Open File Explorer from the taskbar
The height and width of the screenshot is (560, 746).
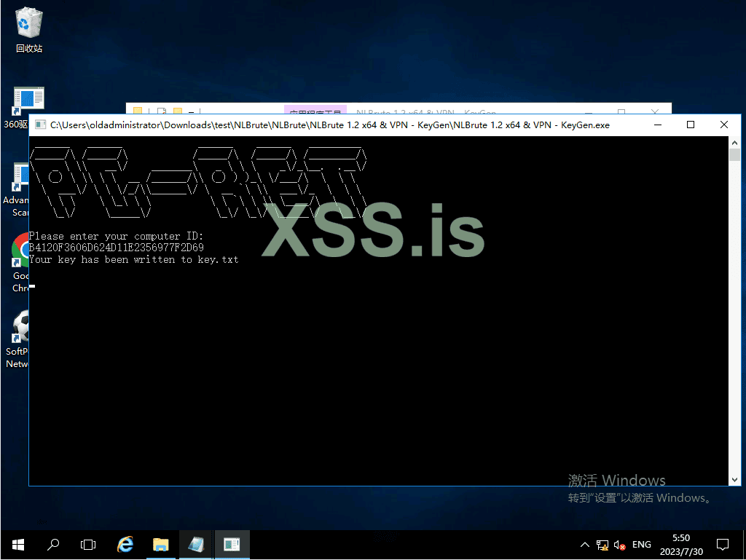point(161,545)
